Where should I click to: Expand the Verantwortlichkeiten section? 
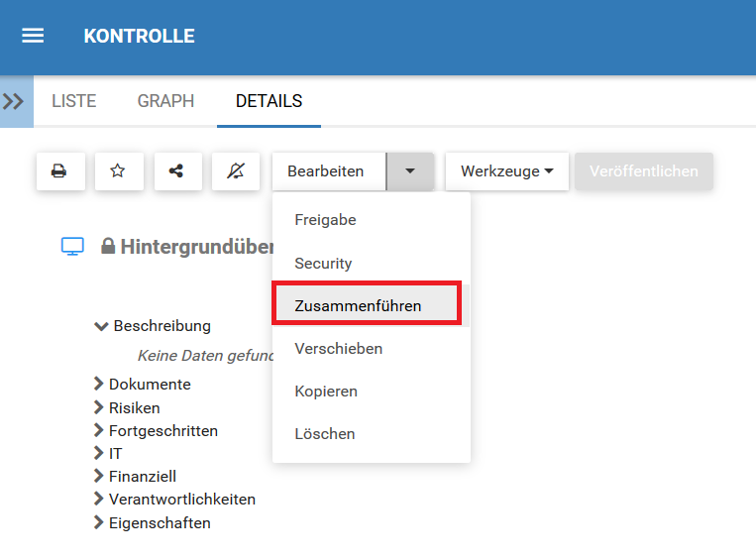pos(175,500)
